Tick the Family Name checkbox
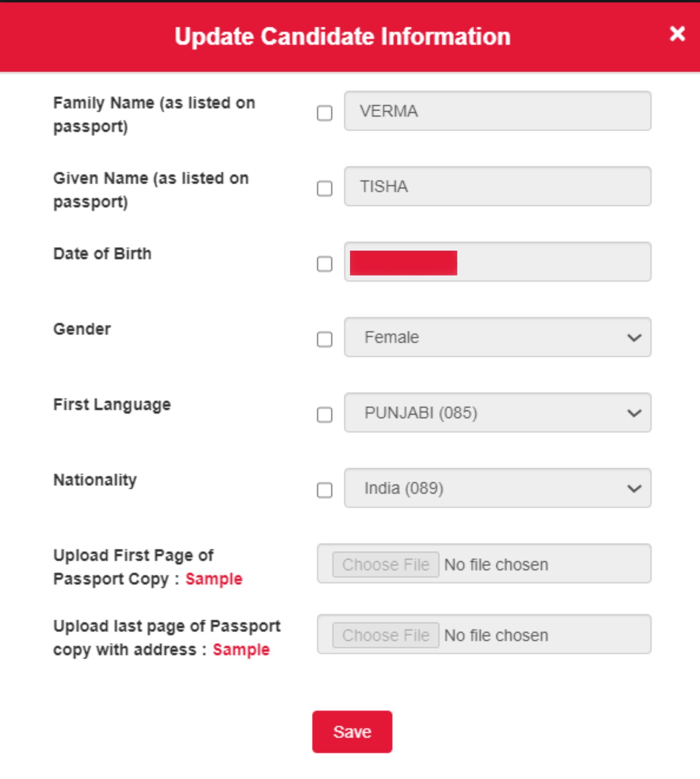Screen dimensions: 700x779 [324, 114]
